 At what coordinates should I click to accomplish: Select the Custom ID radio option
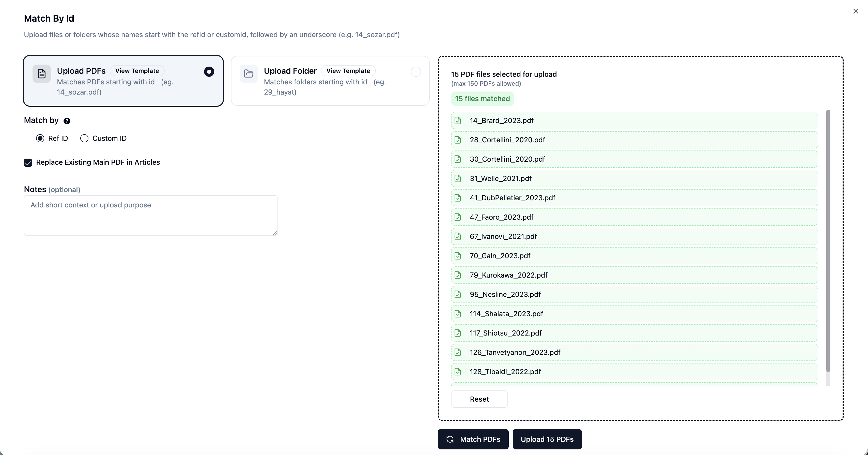click(84, 139)
